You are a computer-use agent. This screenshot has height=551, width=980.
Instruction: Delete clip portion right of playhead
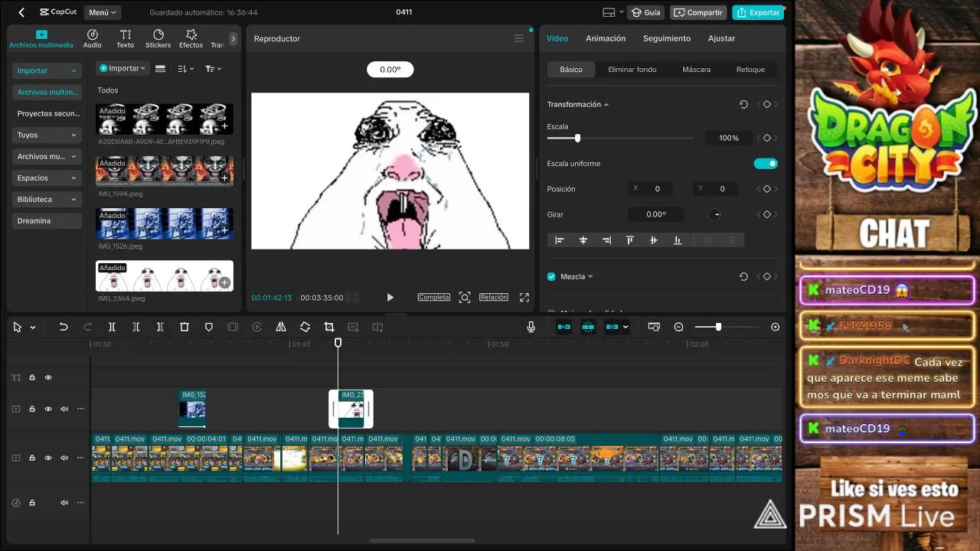click(x=160, y=327)
